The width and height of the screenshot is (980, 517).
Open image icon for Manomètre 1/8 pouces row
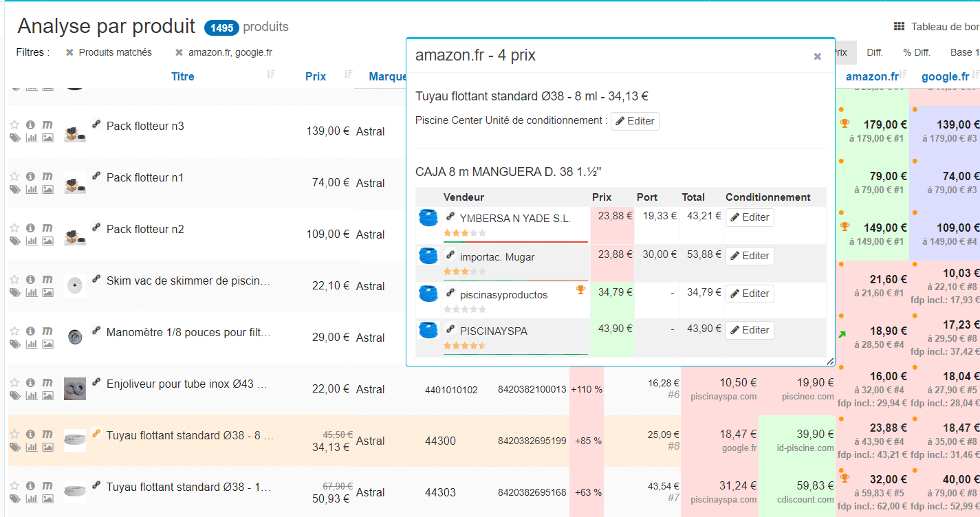click(x=47, y=344)
